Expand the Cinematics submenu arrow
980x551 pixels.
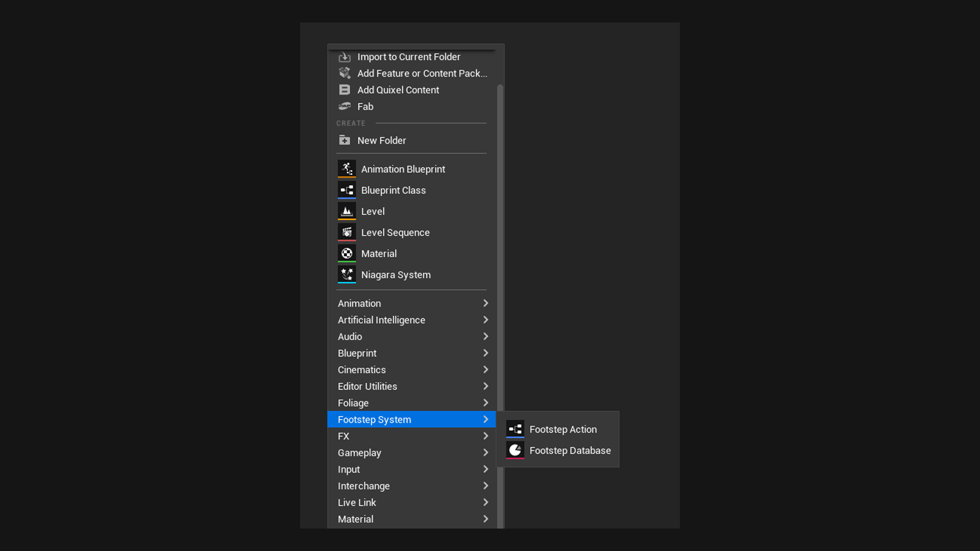click(x=485, y=369)
